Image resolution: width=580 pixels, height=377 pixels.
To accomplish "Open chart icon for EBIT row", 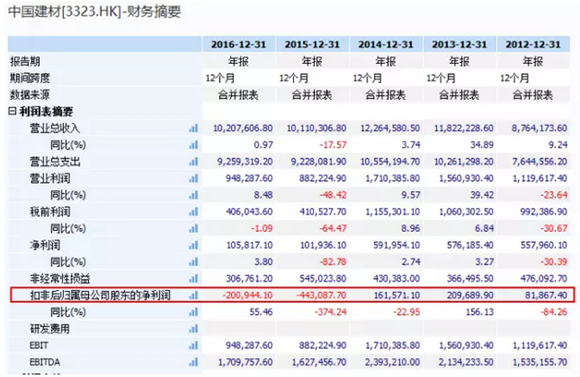I will tap(193, 345).
